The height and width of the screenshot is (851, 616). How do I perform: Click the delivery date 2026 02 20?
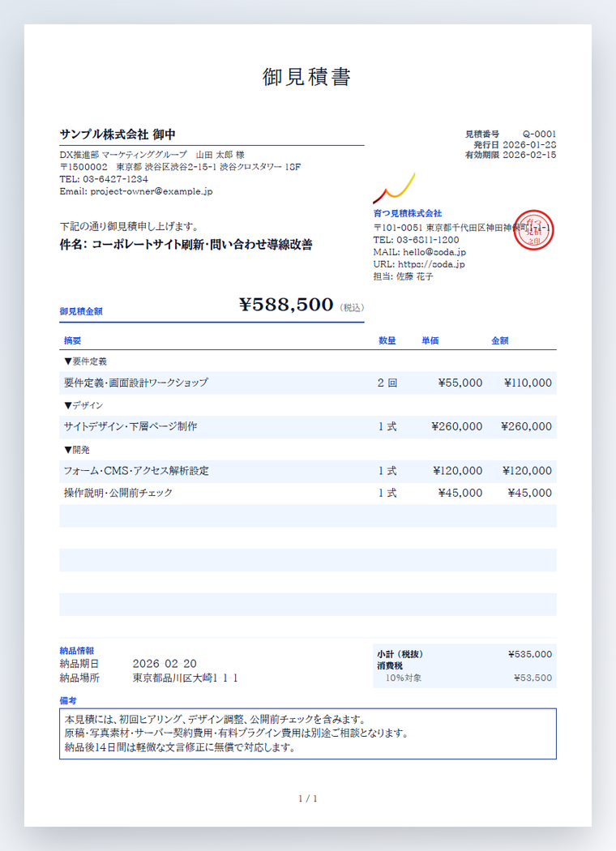[x=165, y=664]
